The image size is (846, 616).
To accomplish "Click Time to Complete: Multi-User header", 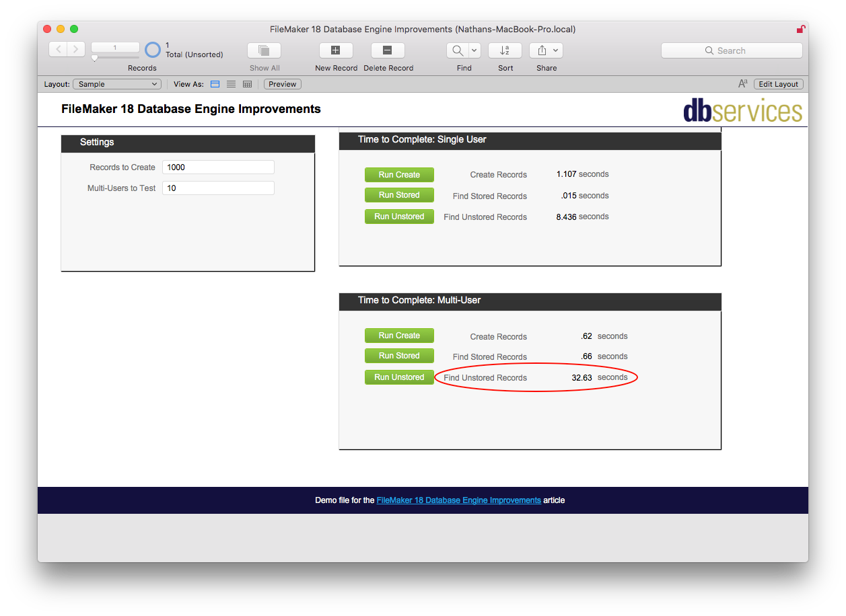I will 530,301.
